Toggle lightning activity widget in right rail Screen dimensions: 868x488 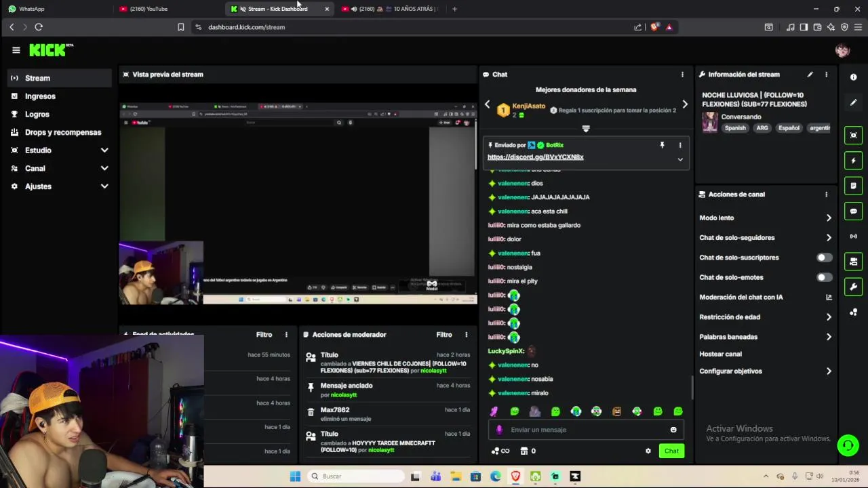853,161
